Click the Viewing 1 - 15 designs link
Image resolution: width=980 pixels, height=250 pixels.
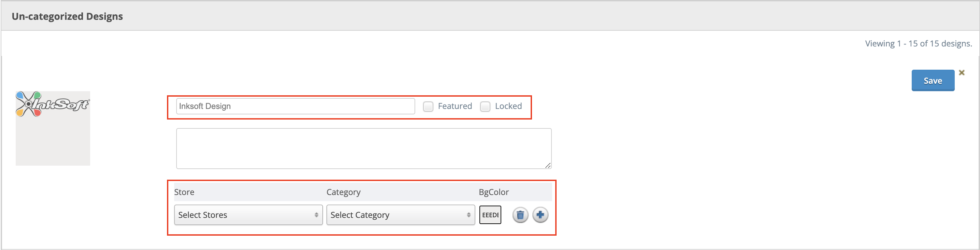point(919,43)
